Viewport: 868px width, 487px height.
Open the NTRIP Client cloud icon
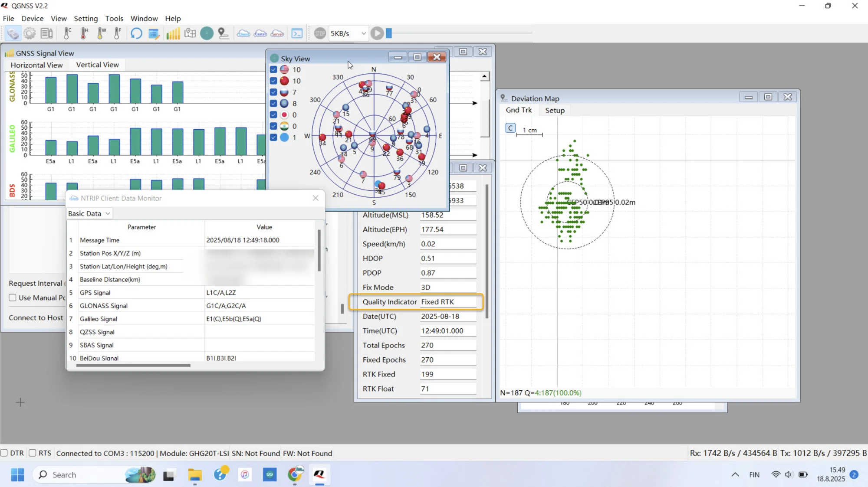(x=243, y=33)
